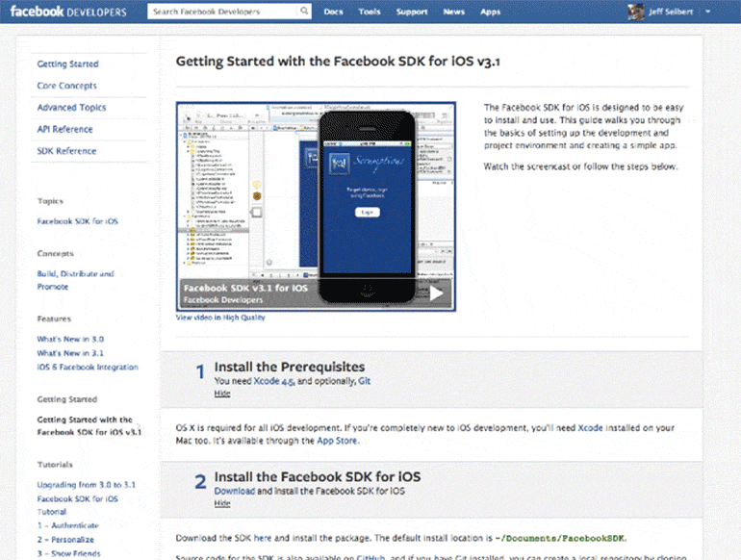Open Facebook SDK for iOS topic link
Image resolution: width=741 pixels, height=560 pixels.
78,221
